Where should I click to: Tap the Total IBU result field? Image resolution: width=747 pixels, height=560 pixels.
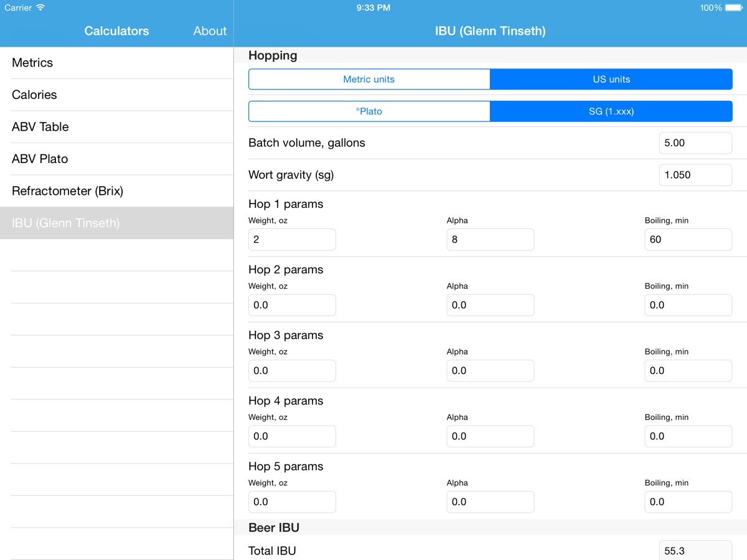pyautogui.click(x=695, y=551)
